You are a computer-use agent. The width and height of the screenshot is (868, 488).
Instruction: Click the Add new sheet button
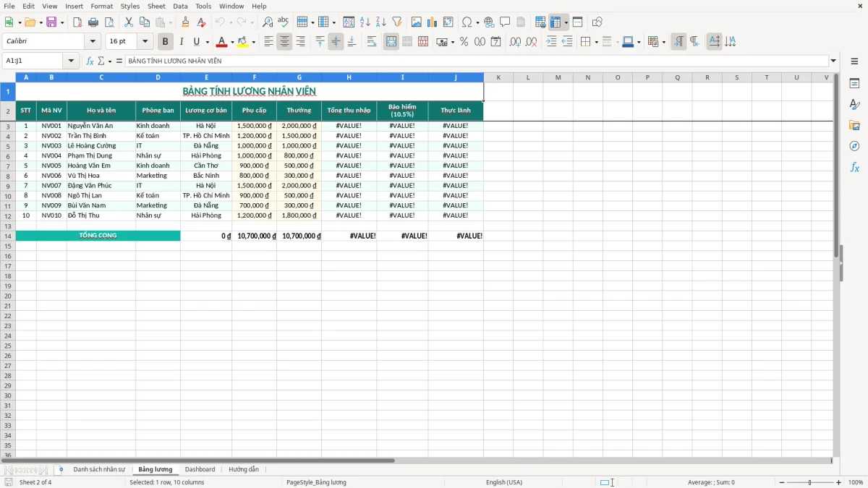click(x=61, y=469)
